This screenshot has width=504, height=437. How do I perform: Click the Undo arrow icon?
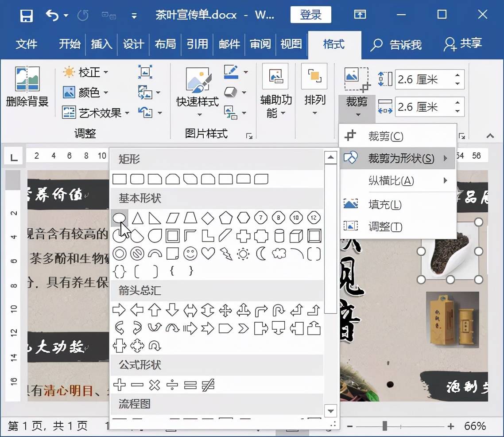point(52,15)
